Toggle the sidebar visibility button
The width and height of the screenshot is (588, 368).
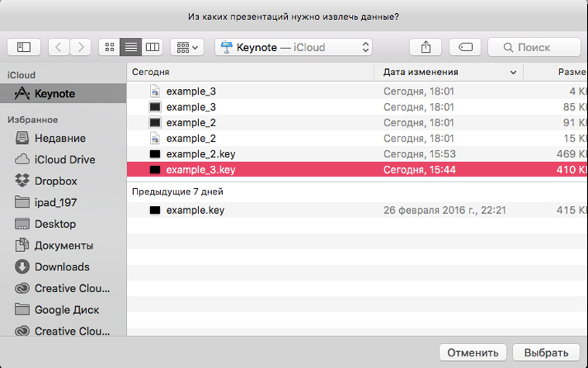coord(23,47)
